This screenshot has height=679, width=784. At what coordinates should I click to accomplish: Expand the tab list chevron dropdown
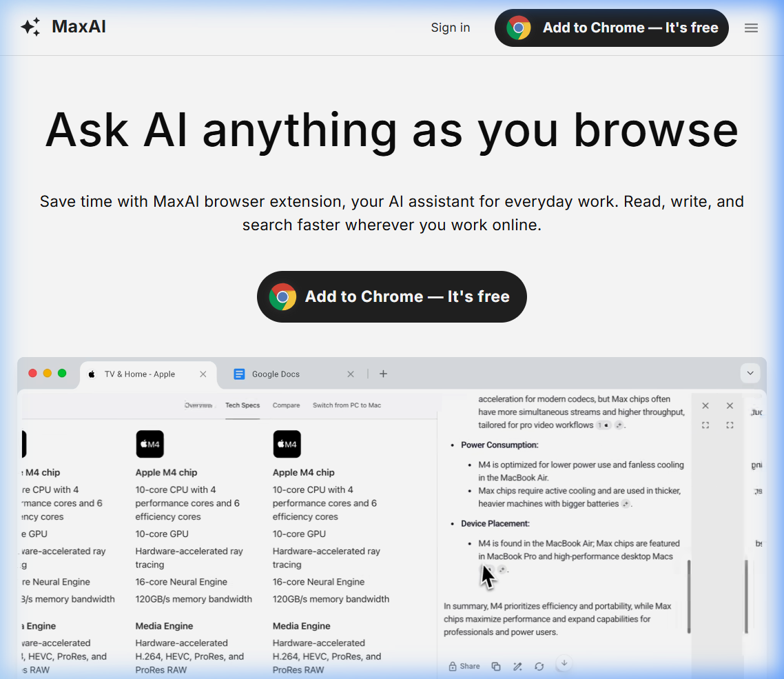[x=750, y=373]
